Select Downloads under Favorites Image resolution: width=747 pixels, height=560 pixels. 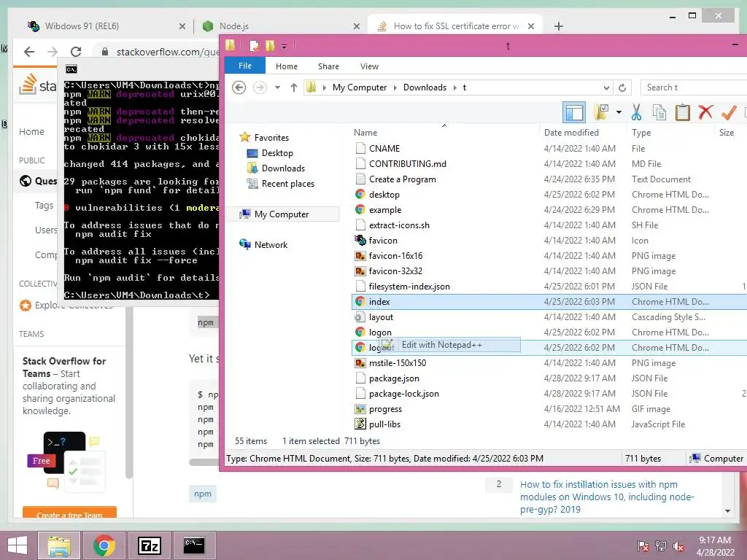click(283, 168)
